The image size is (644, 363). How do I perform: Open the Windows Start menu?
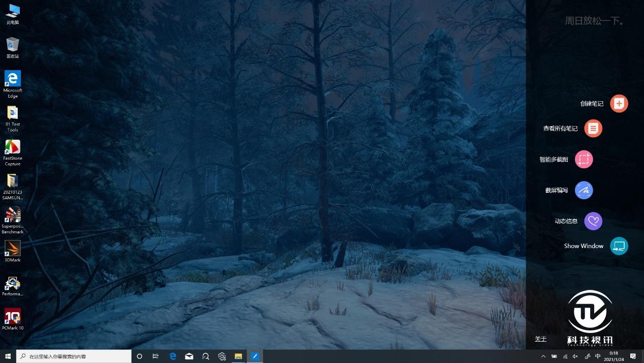pos(8,356)
